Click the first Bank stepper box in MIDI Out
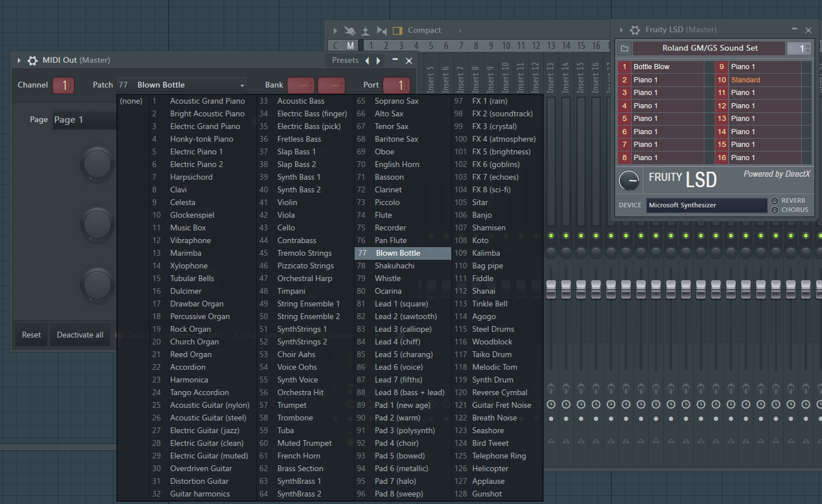The height and width of the screenshot is (504, 822). [x=301, y=85]
